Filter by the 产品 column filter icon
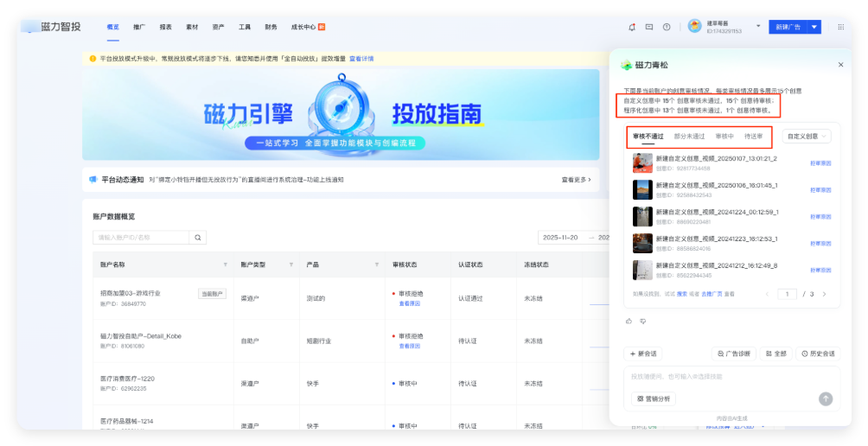The image size is (868, 446). [377, 265]
